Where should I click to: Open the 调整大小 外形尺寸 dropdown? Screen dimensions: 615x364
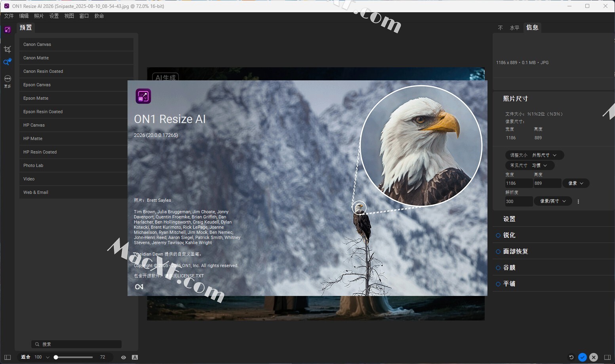[534, 155]
